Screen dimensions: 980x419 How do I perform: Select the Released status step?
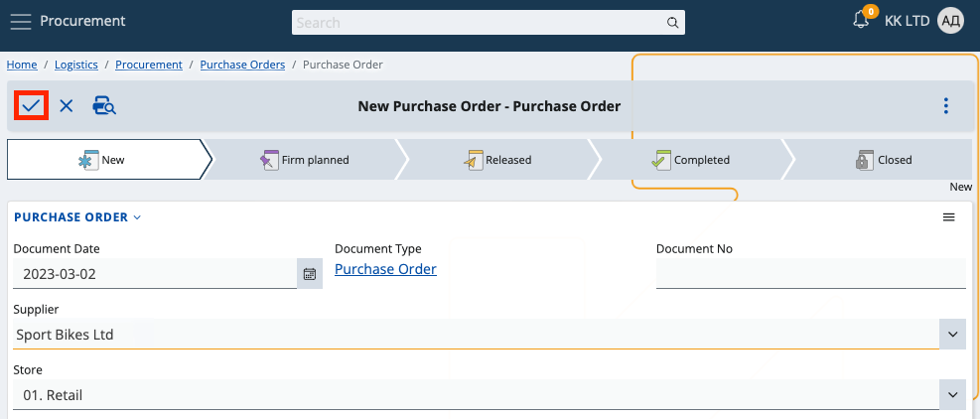[497, 160]
